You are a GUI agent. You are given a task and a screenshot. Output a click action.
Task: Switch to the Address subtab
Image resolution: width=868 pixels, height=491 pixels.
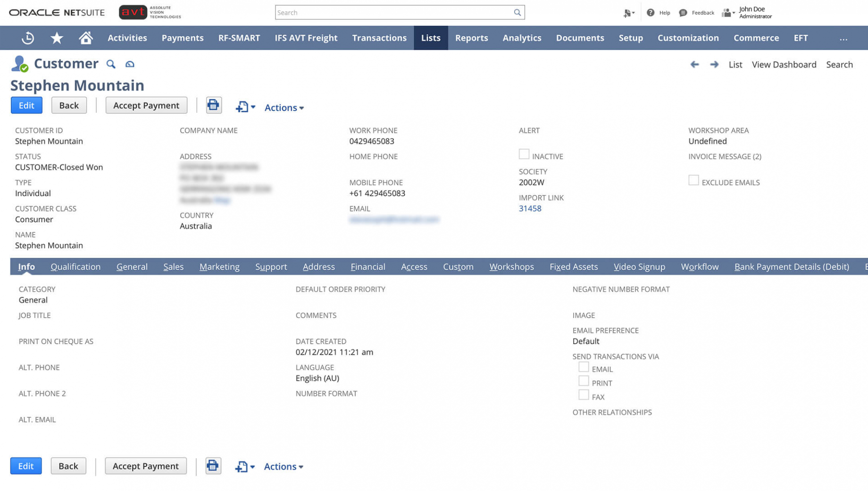319,267
